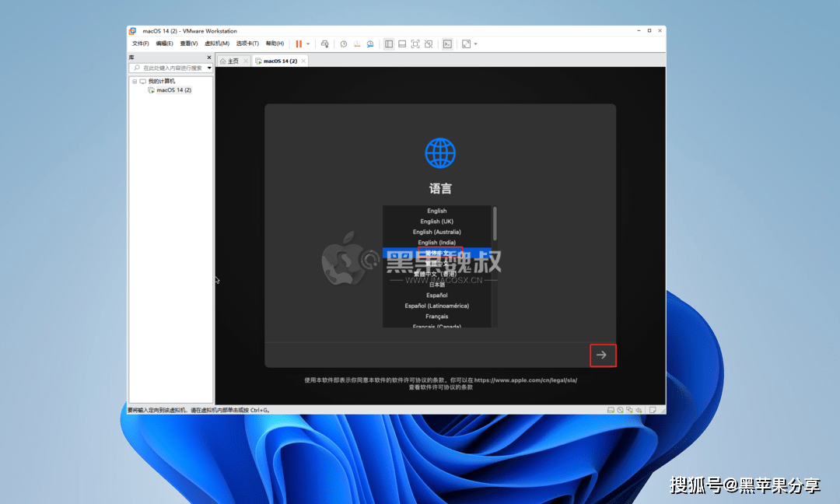Select macOS 14 (2) in the library tree

pos(173,90)
